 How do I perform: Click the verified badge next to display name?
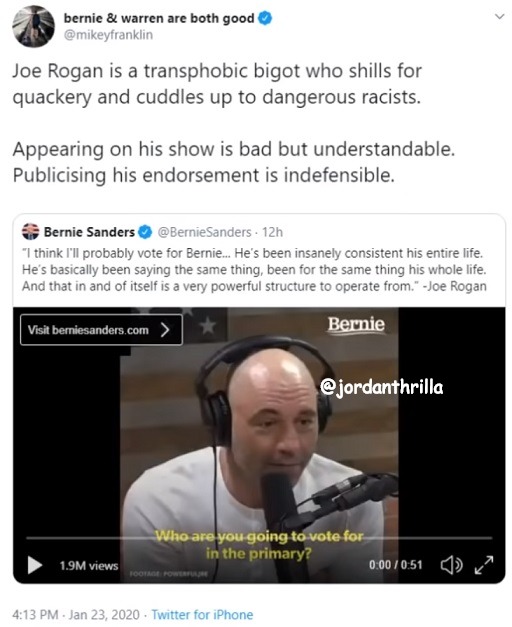click(x=265, y=18)
